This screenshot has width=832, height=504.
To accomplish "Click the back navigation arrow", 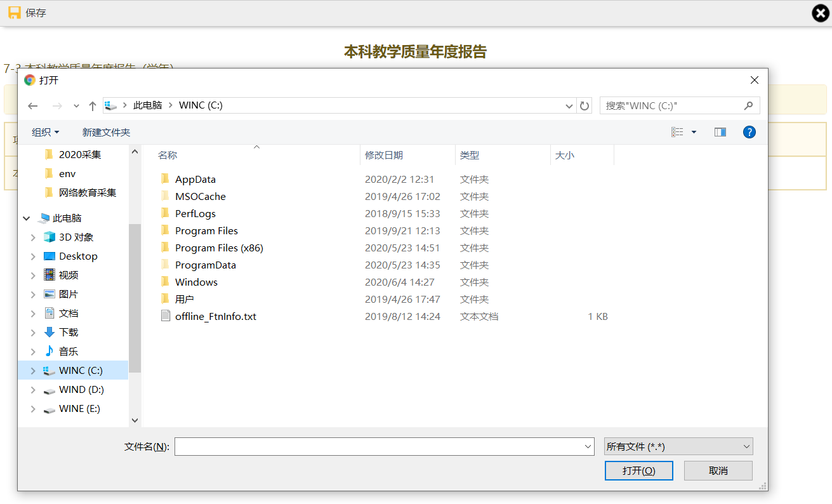I will [x=33, y=106].
